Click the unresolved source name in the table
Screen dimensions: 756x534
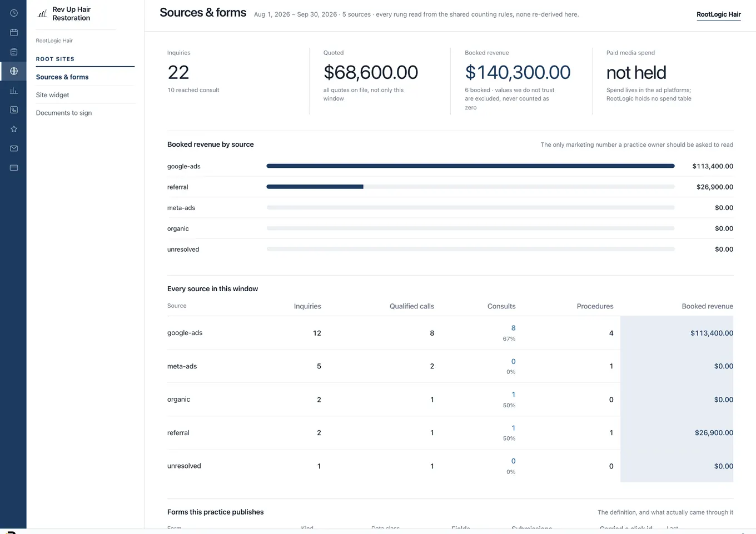pos(184,466)
